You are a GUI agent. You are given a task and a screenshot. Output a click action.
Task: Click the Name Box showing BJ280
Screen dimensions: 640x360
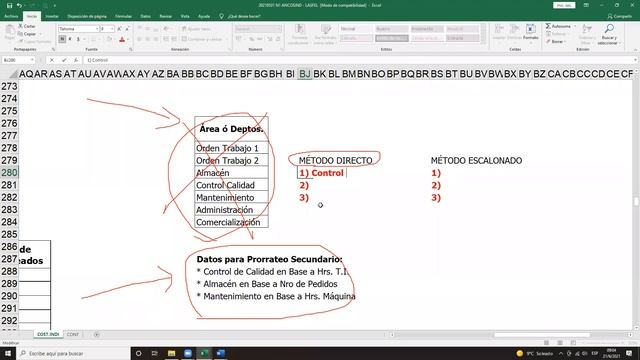pyautogui.click(x=16, y=60)
